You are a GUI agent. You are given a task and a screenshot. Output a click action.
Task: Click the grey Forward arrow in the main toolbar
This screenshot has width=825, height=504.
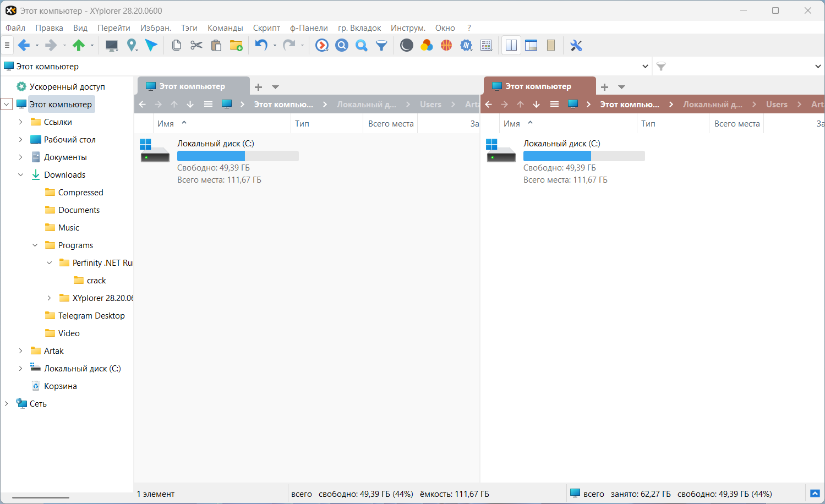[51, 46]
